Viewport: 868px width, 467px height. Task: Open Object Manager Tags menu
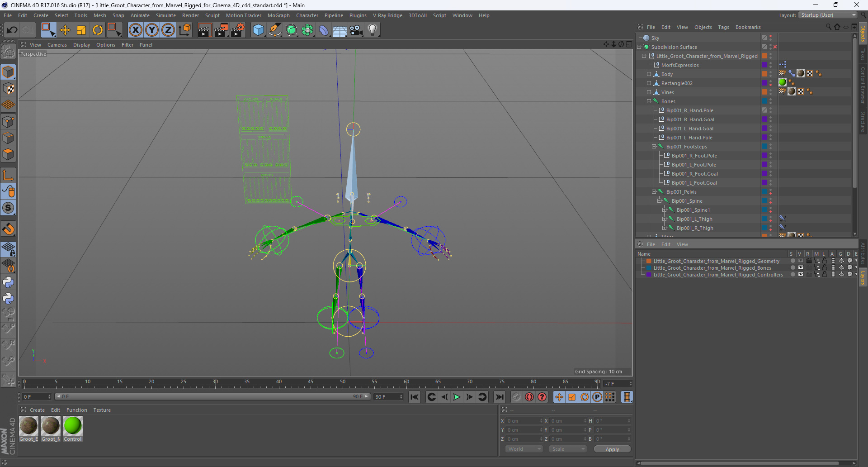(x=723, y=27)
